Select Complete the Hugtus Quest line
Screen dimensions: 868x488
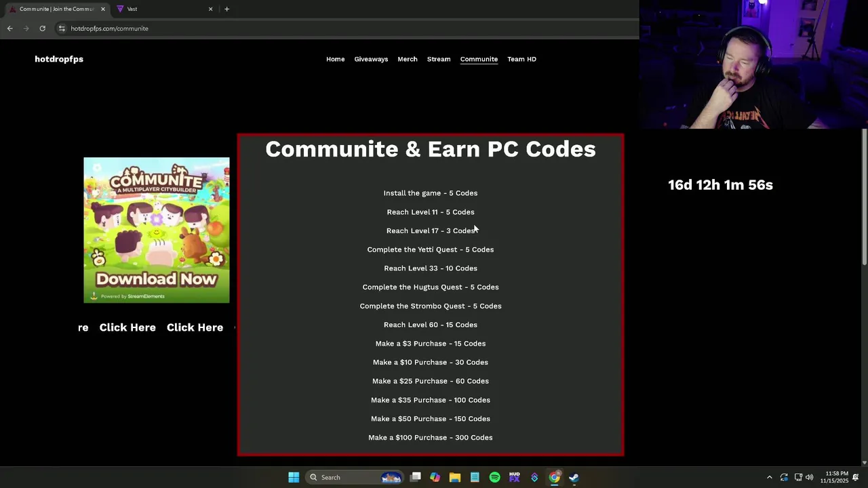coord(431,287)
